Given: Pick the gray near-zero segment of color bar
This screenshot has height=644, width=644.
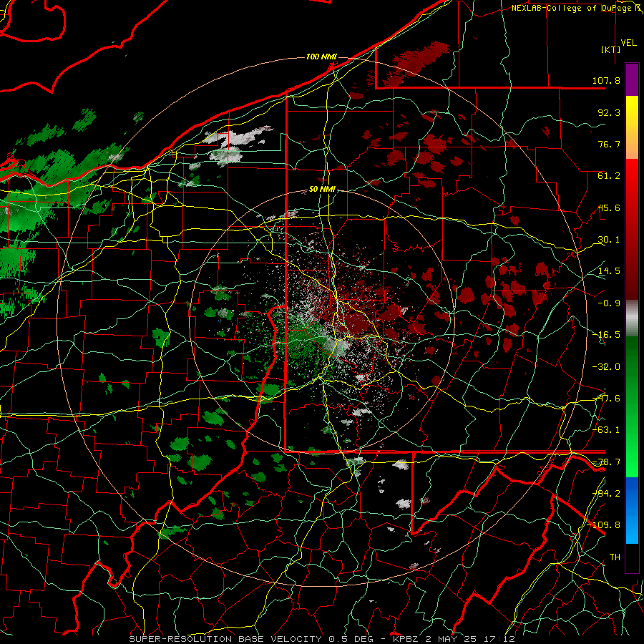Looking at the screenshot, I should coord(632,318).
